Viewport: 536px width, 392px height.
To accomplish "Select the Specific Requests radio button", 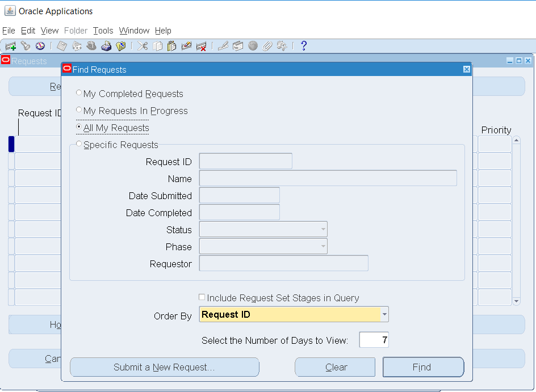I will (79, 144).
